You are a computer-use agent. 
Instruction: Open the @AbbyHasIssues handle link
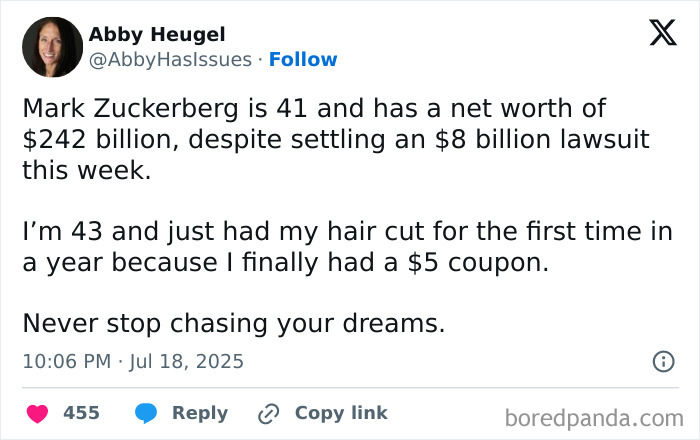point(170,59)
